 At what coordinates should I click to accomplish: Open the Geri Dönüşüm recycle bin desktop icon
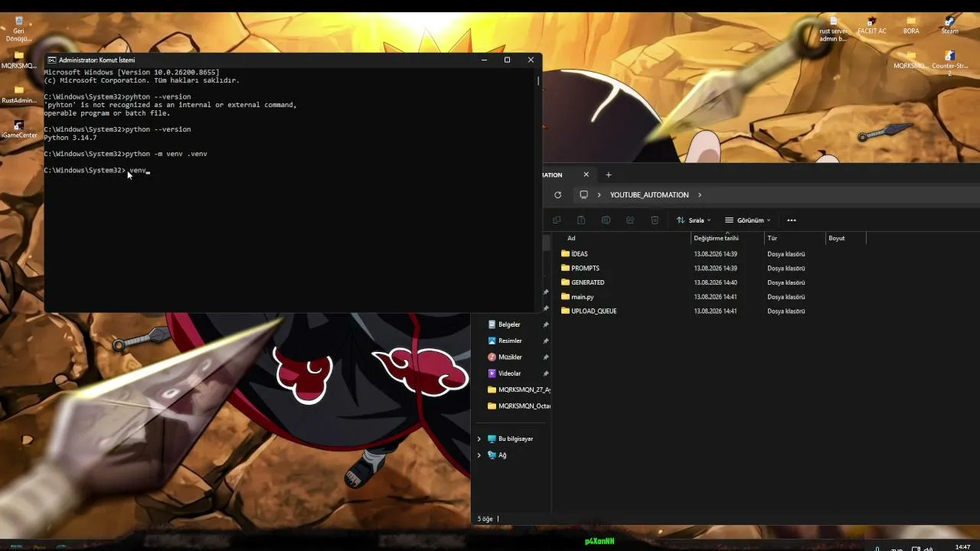tap(18, 29)
